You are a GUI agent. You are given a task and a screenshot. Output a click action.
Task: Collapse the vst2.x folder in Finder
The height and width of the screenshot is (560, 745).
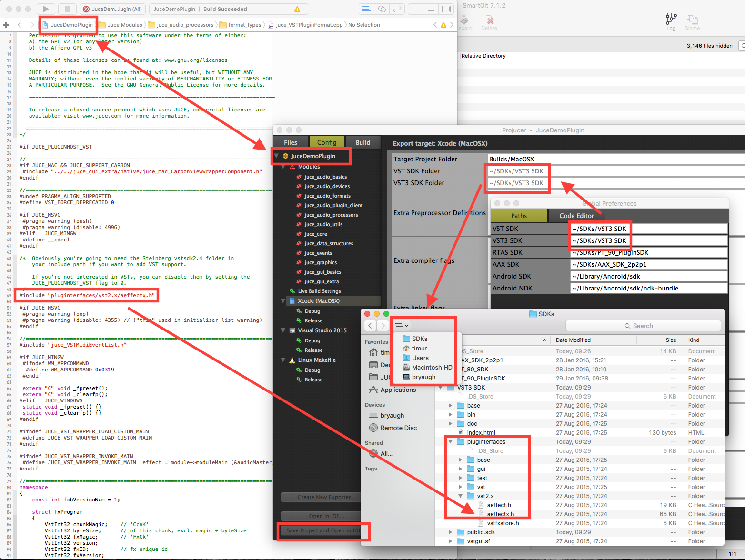[x=460, y=496]
